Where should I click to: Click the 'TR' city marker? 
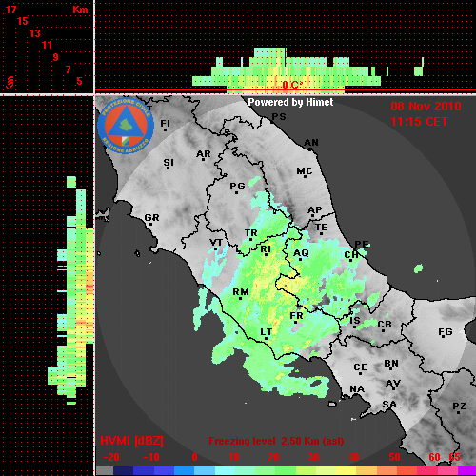tap(251, 234)
